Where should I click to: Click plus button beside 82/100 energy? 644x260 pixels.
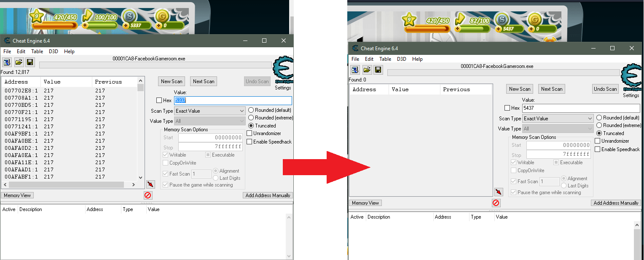click(x=457, y=29)
